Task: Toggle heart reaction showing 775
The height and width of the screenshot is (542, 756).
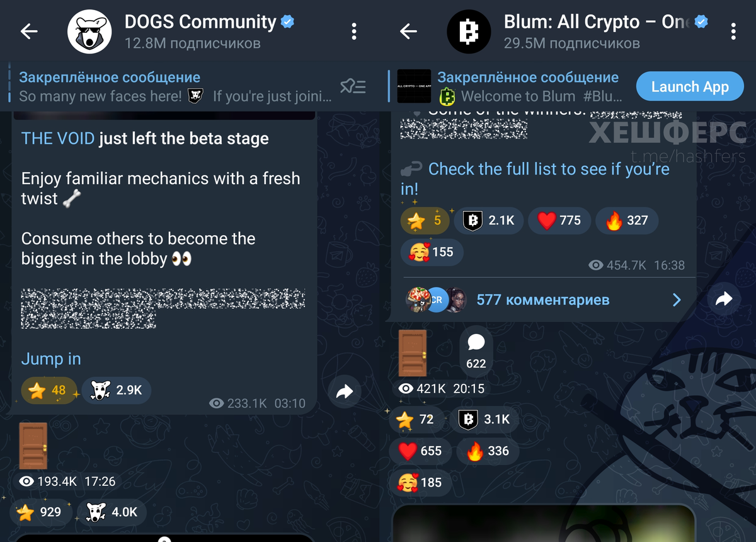Action: click(559, 221)
